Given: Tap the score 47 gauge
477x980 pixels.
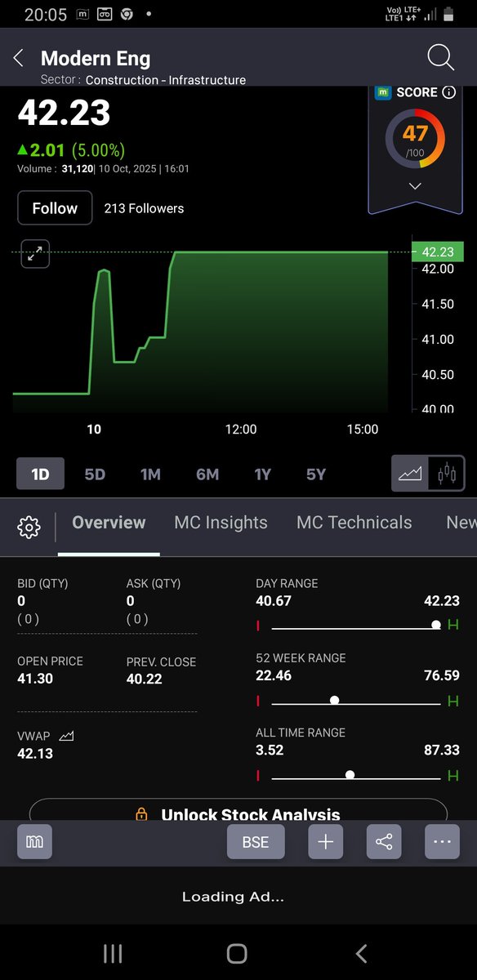Looking at the screenshot, I should 415,137.
